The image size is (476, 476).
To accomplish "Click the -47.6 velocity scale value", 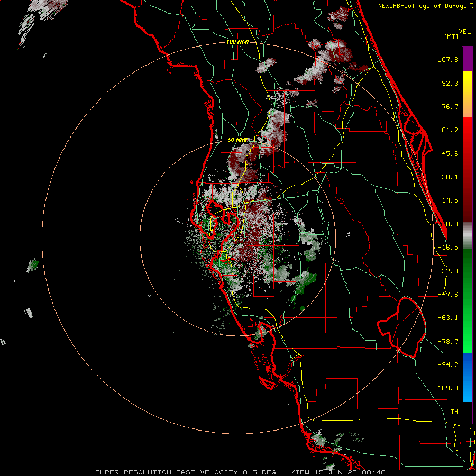I will (448, 295).
